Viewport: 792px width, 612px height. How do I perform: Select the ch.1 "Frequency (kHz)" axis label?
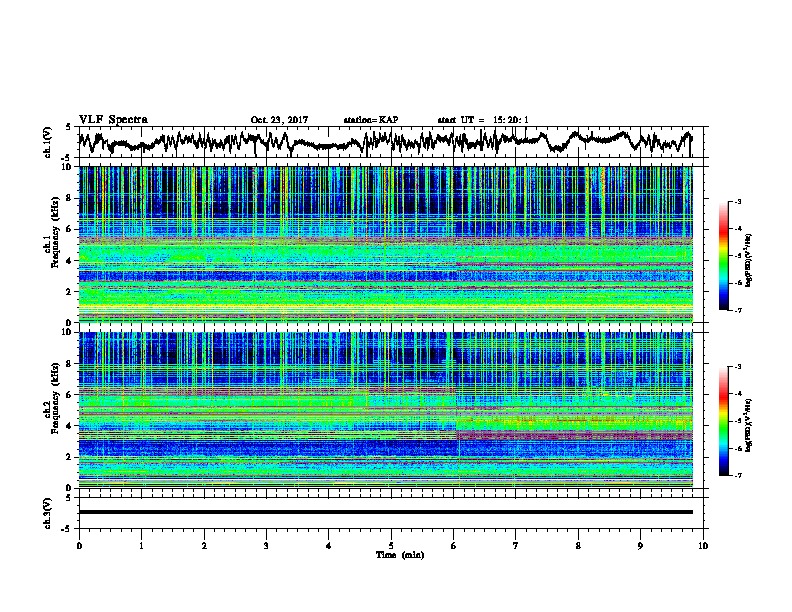click(x=55, y=233)
